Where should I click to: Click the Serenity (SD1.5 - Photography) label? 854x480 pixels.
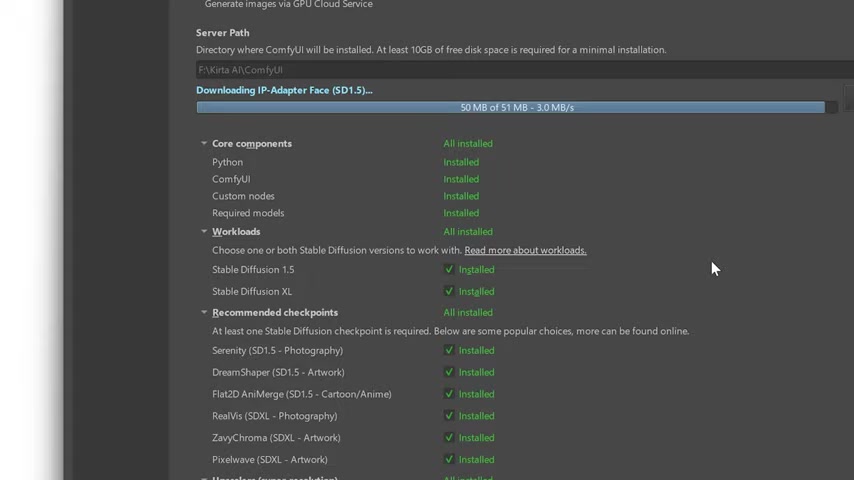pyautogui.click(x=277, y=350)
